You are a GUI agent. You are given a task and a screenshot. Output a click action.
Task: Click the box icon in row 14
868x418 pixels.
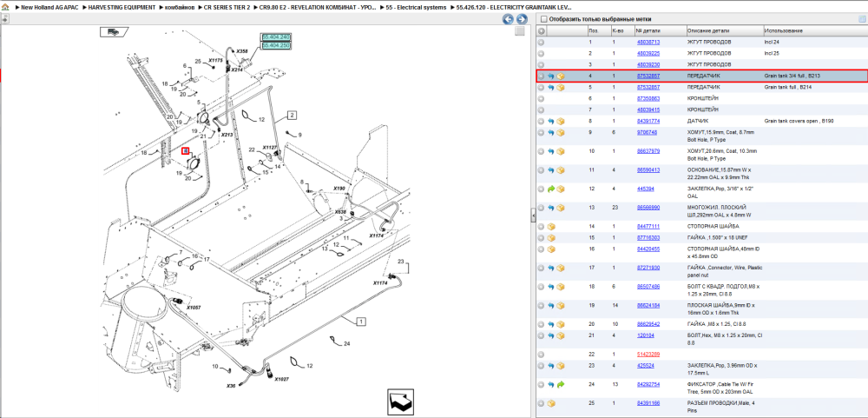tap(551, 227)
